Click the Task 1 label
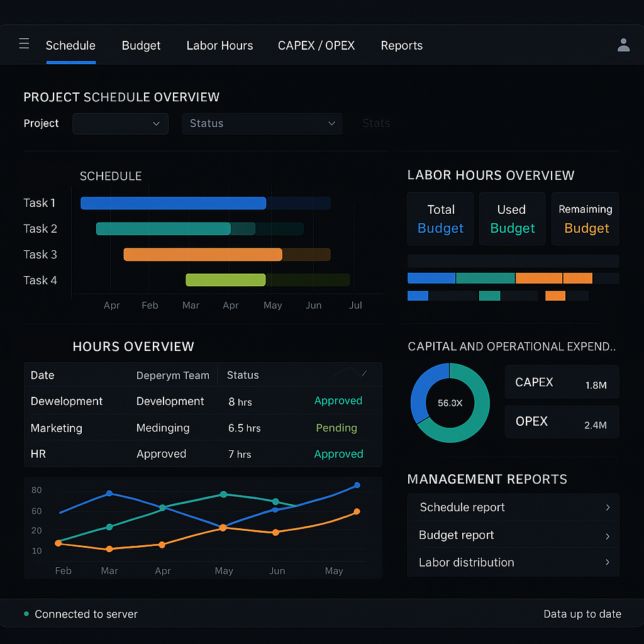This screenshot has width=644, height=644. [39, 203]
